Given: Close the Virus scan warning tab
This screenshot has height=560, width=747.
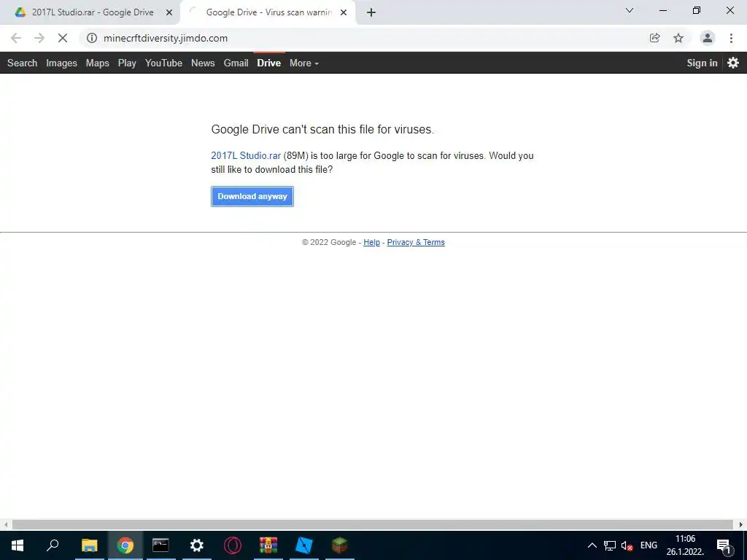Looking at the screenshot, I should (x=344, y=12).
